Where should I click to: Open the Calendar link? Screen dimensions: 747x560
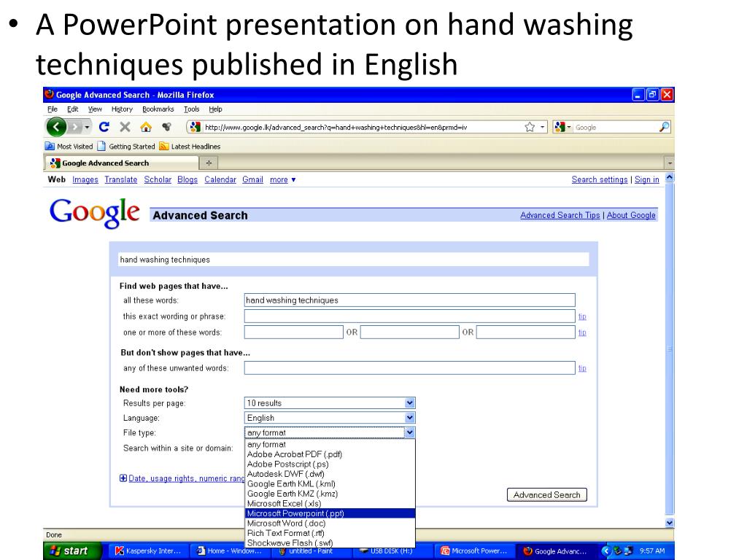[x=220, y=179]
